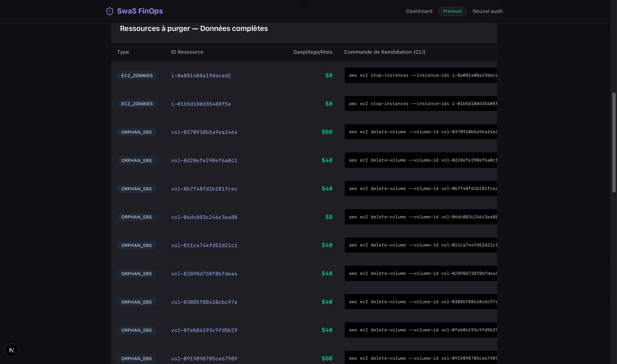Click the ORPHAN_EBS badge for vol-06dc083c246c3ea80
This screenshot has width=617, height=364.
click(136, 217)
